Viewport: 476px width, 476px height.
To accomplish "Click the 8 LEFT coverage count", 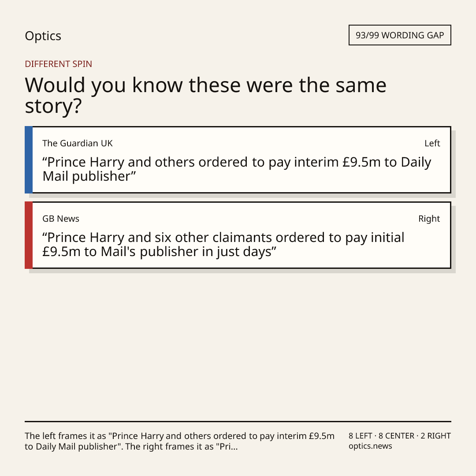I will pos(361,436).
